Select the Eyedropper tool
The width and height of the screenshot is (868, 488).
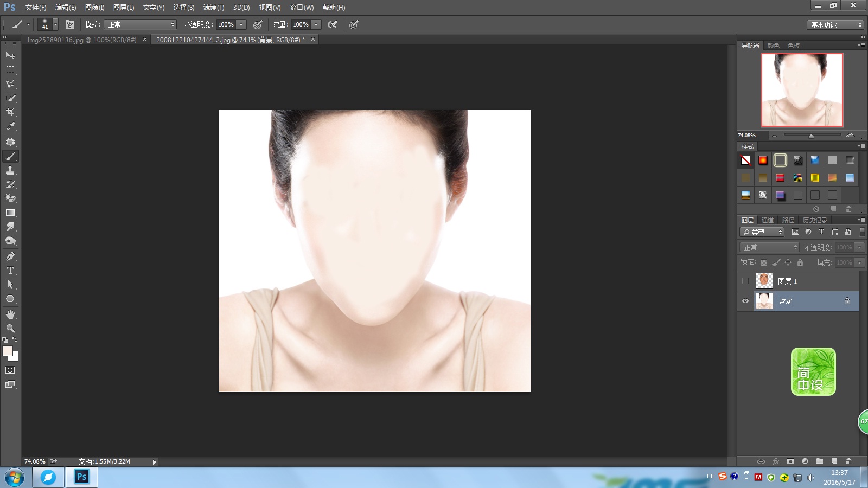click(10, 126)
